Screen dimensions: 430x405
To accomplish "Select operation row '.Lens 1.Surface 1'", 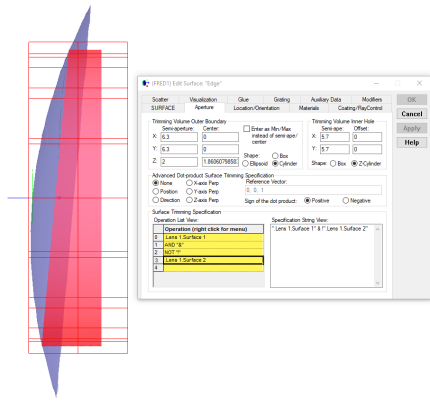I will [213, 237].
